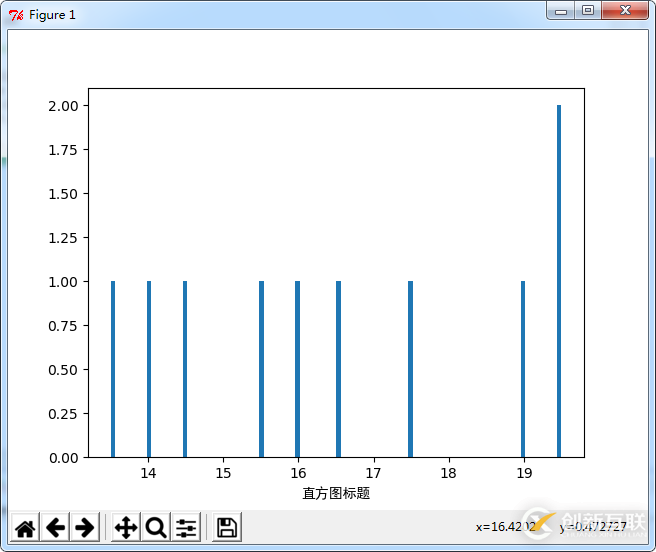Reset the plot with the Home icon
This screenshot has width=656, height=552.
(25, 527)
